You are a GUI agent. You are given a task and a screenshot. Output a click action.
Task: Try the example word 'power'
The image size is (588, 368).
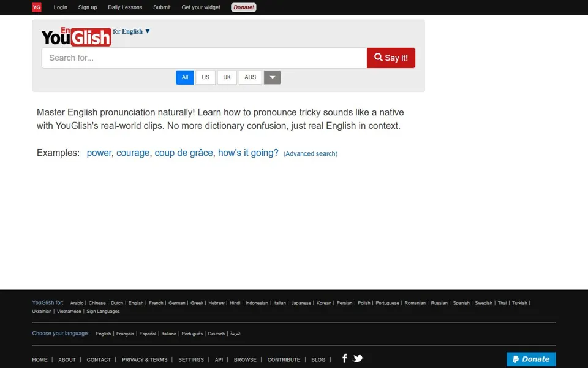click(x=99, y=153)
